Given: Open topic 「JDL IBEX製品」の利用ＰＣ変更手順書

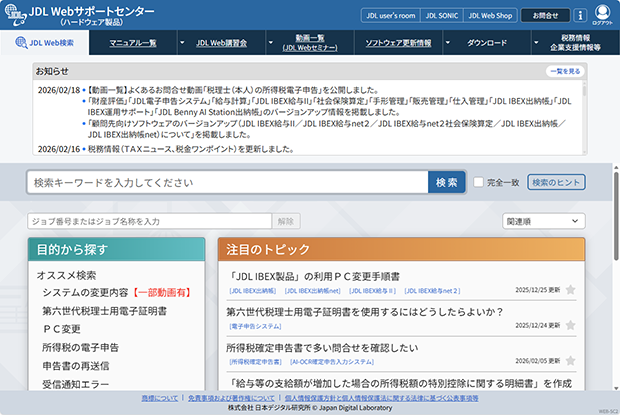Looking at the screenshot, I should (x=315, y=276).
